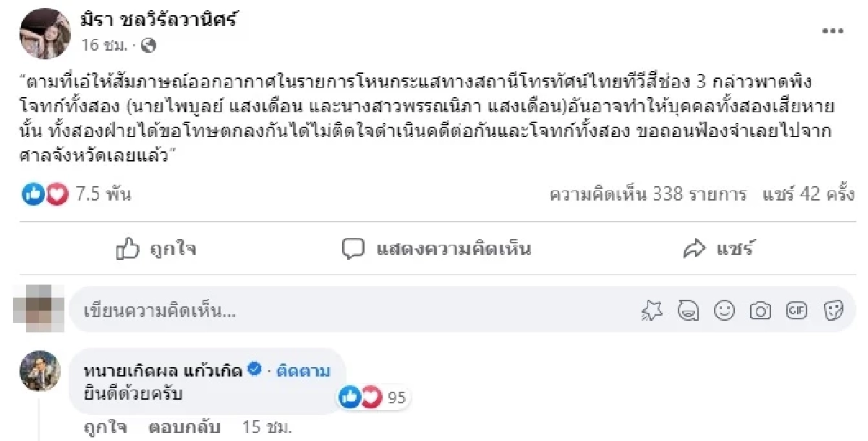This screenshot has height=441, width=868.
Task: Click the red heart reaction icon on post
Action: pyautogui.click(x=56, y=194)
